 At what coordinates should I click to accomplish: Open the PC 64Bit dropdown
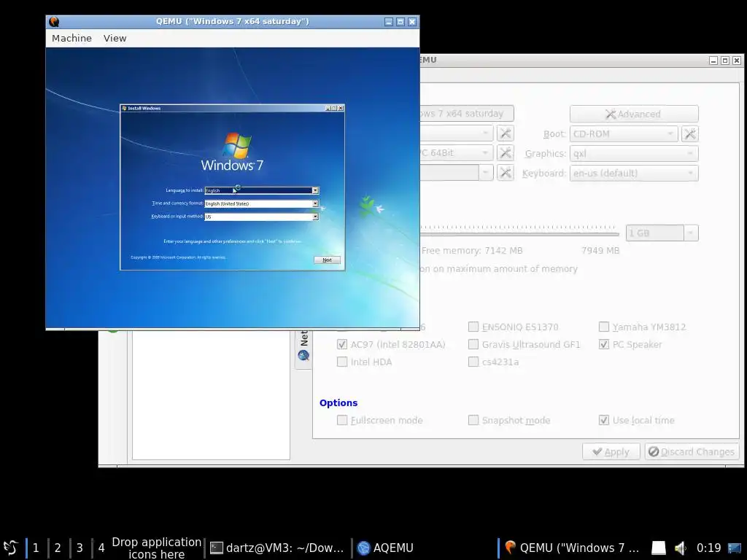pyautogui.click(x=456, y=153)
